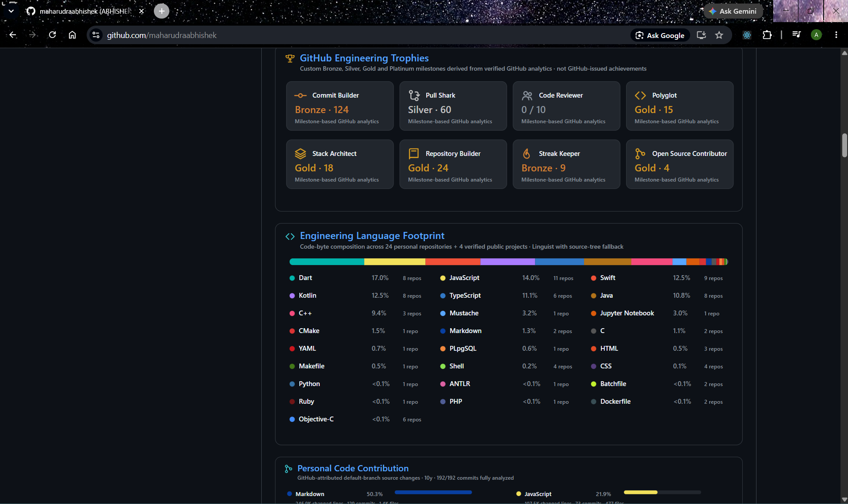Open the Chrome three-dot menu

(x=836, y=35)
